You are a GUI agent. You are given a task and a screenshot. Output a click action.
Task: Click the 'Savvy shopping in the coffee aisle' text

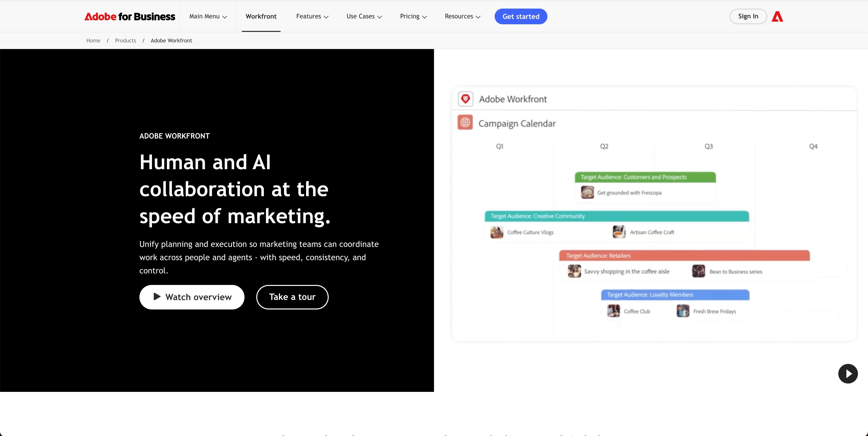tap(627, 272)
